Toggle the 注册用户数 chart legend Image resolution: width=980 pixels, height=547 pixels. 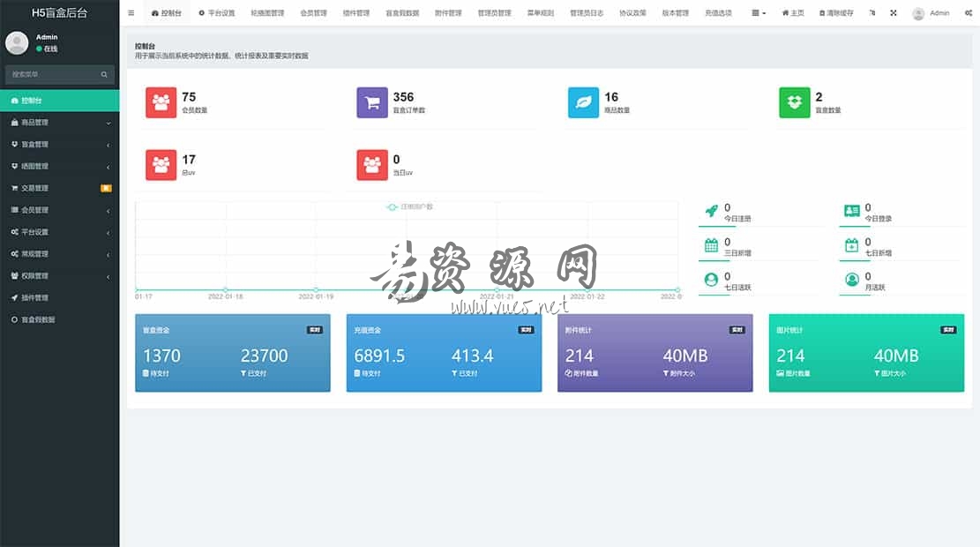410,207
